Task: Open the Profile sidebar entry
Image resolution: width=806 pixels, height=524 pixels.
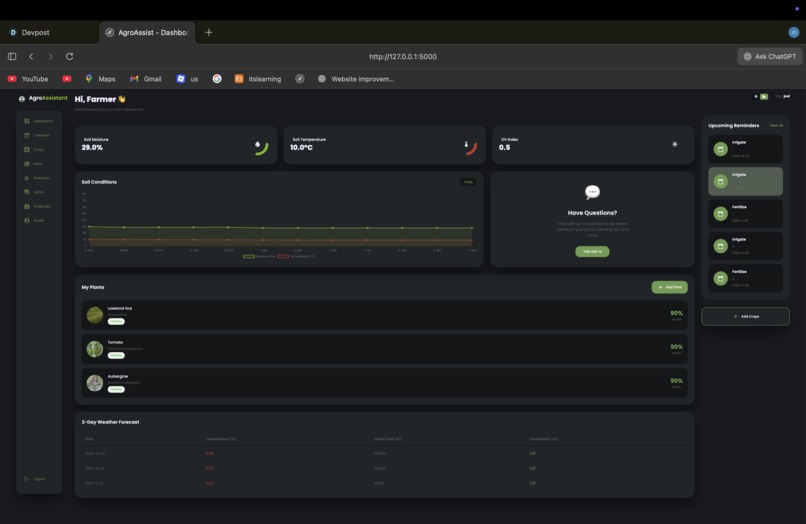Action: tap(34, 220)
